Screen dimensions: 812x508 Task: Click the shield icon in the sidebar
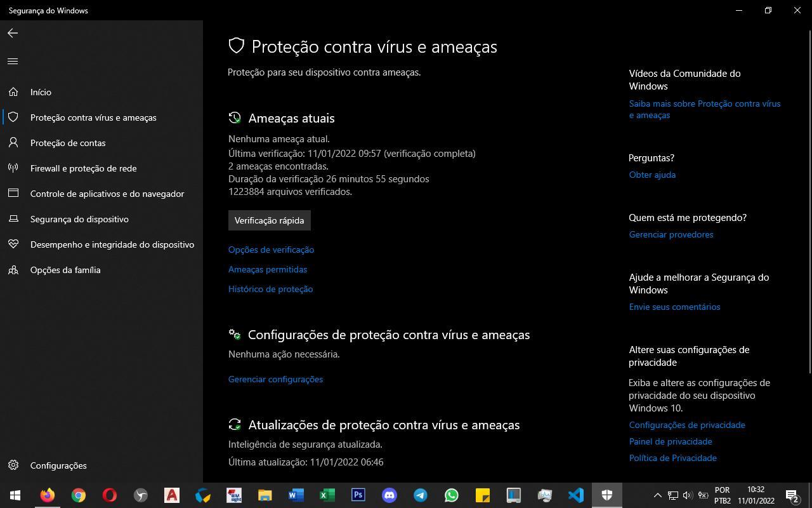point(13,117)
